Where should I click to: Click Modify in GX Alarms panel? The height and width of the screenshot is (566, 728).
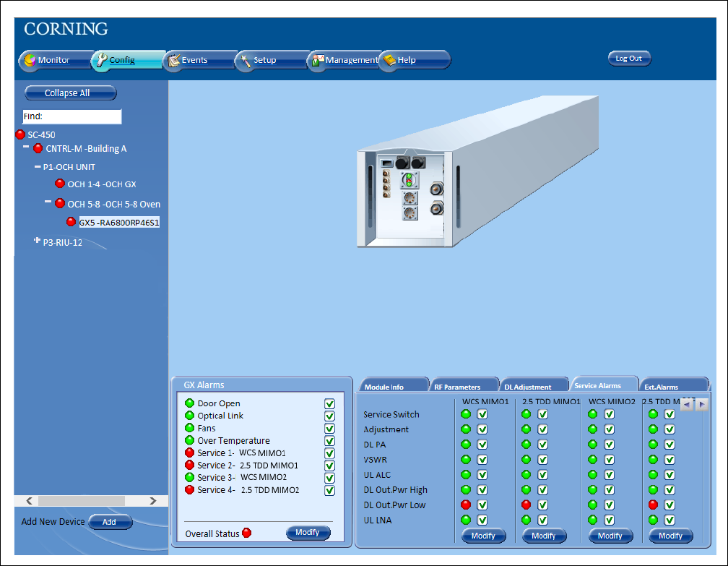tap(308, 533)
